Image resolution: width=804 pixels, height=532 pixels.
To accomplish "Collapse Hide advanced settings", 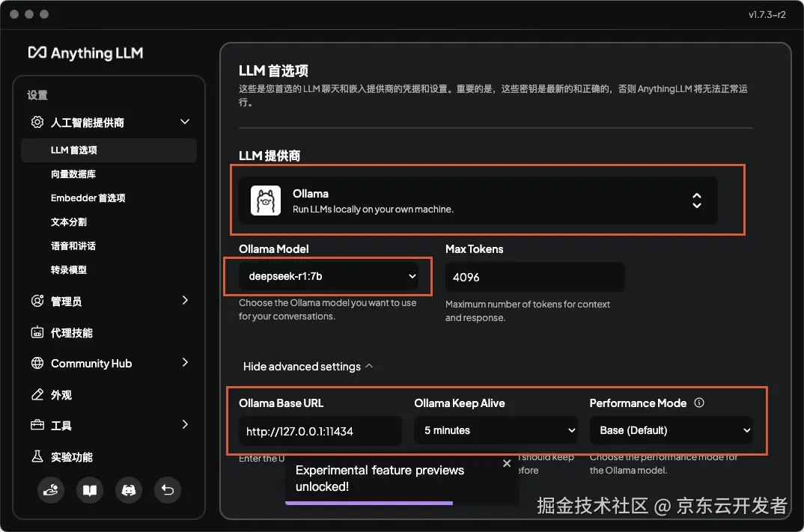I will tap(308, 367).
